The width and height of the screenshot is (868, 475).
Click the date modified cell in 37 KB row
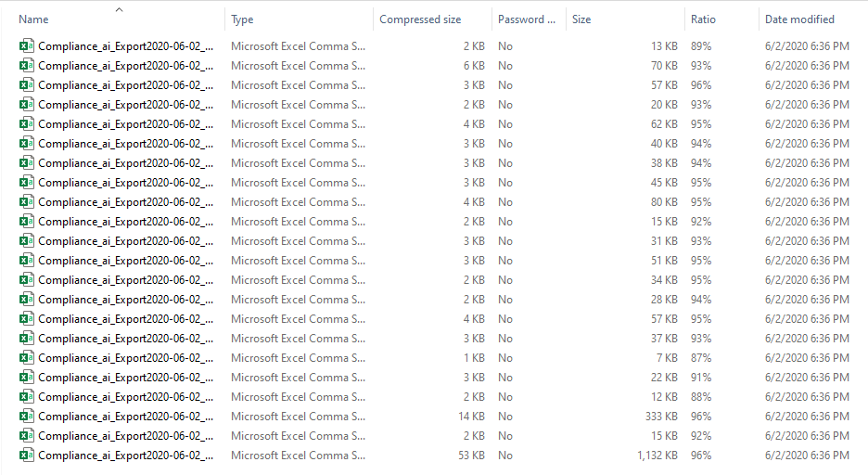[x=807, y=339]
